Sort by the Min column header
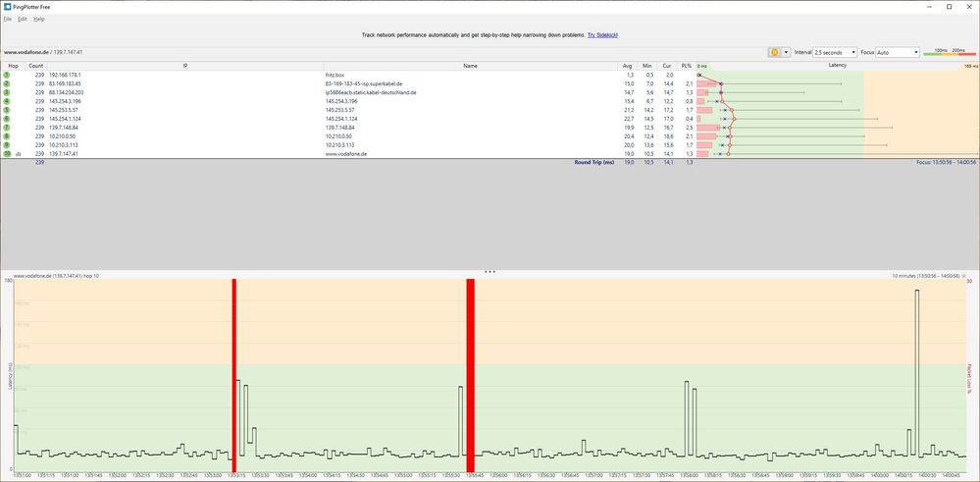Viewport: 980px width, 482px height. click(x=647, y=66)
